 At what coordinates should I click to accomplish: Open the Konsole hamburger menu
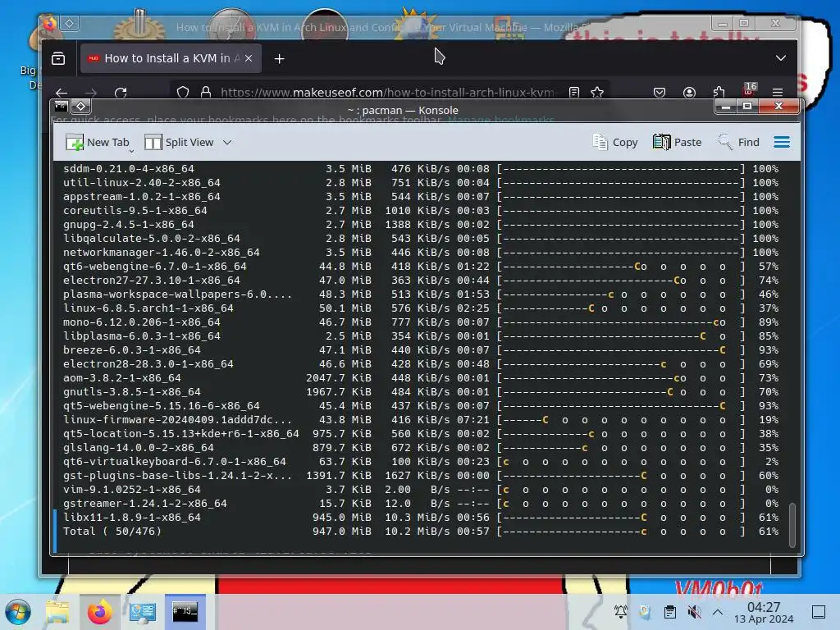point(782,142)
